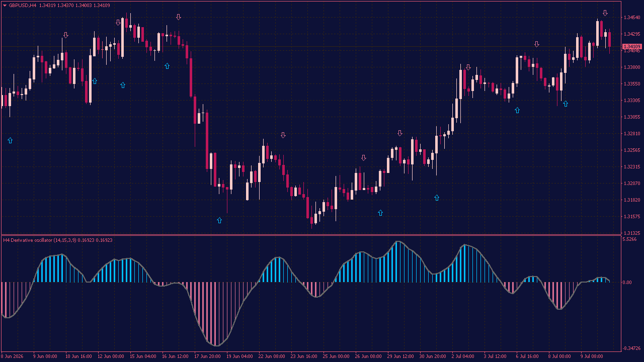The height and width of the screenshot is (362, 644).
Task: Click the 1.32070 price axis label
Action: coord(631,184)
